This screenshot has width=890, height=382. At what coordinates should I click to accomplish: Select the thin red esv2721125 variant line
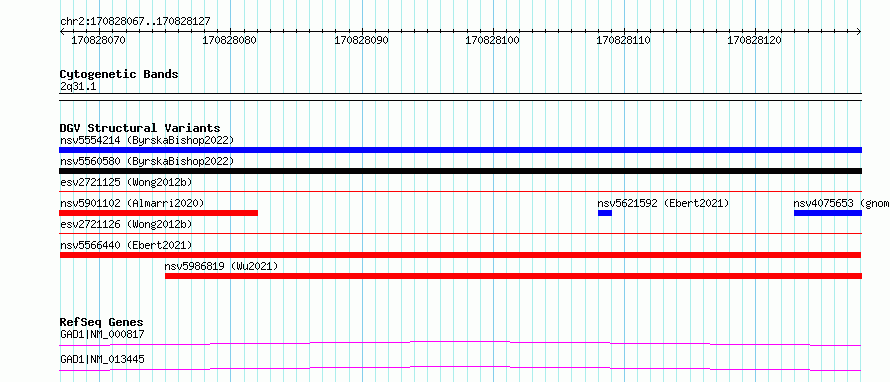460,192
